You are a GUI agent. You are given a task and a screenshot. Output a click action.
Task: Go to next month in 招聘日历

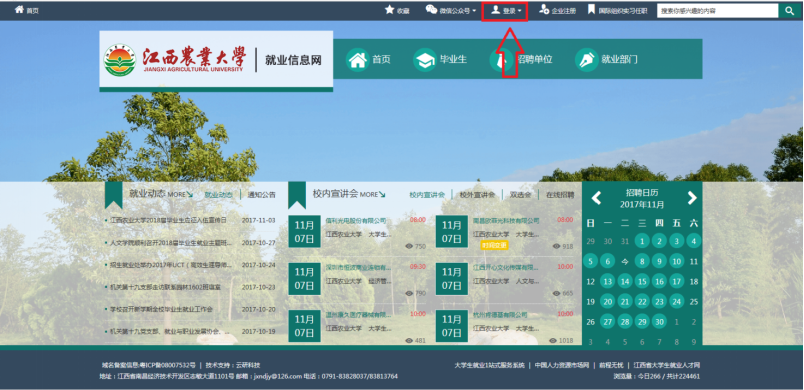pos(692,198)
